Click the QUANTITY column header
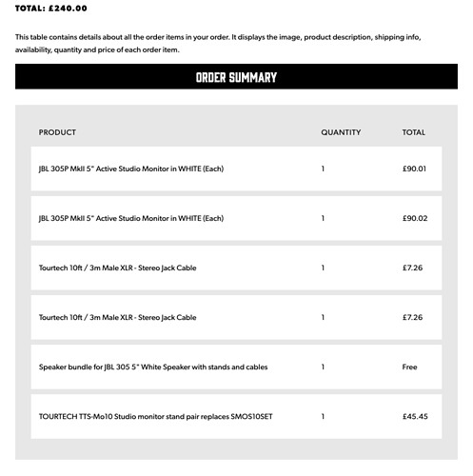 [x=341, y=132]
